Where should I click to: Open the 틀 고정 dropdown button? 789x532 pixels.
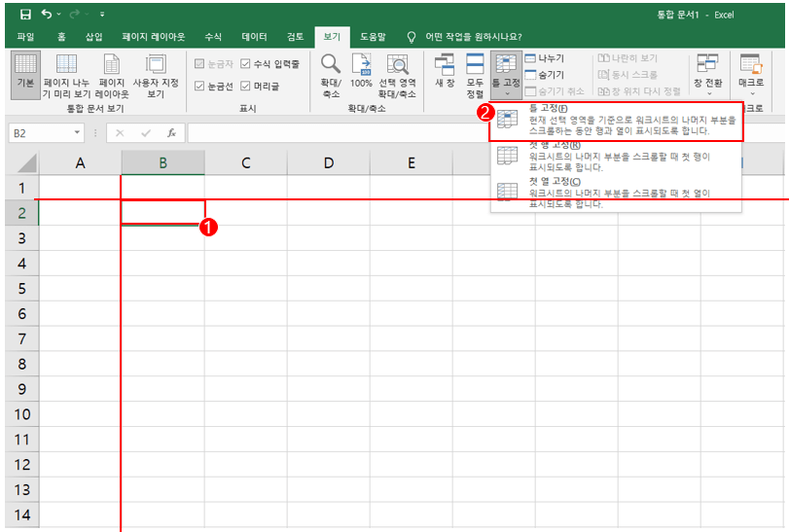coord(506,76)
